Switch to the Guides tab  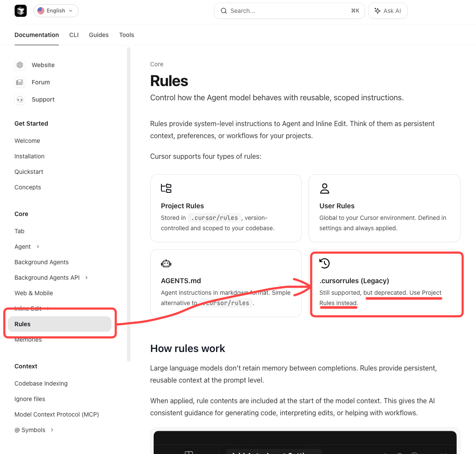tap(99, 35)
